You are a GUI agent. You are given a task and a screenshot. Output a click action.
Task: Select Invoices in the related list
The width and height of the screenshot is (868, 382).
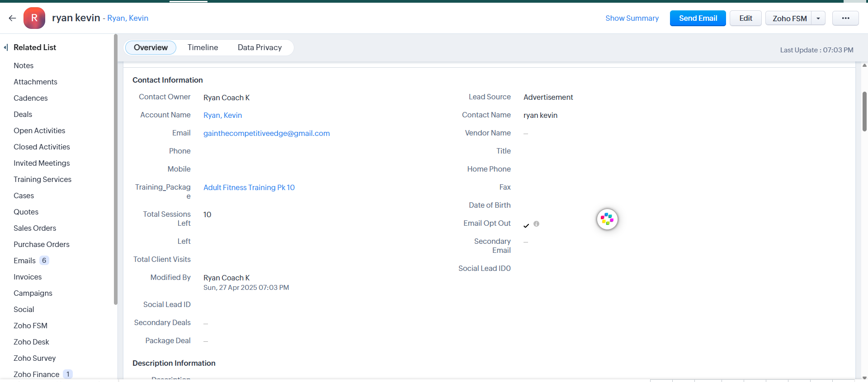(x=28, y=277)
